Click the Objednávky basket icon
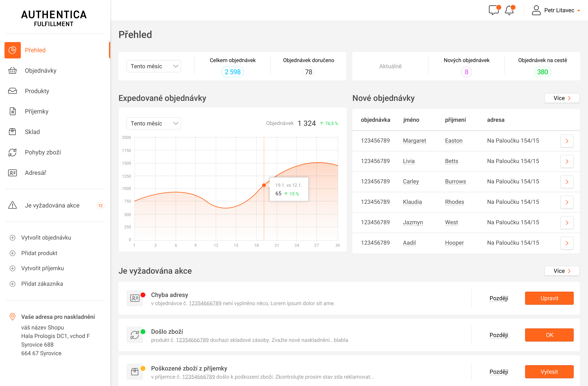Image resolution: width=588 pixels, height=386 pixels. 13,71
